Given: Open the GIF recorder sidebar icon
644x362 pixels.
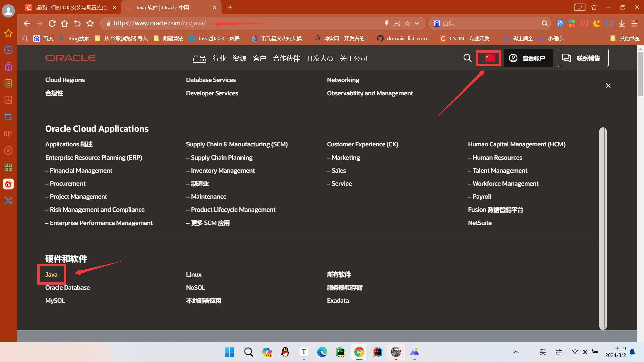Looking at the screenshot, I should coord(8,134).
